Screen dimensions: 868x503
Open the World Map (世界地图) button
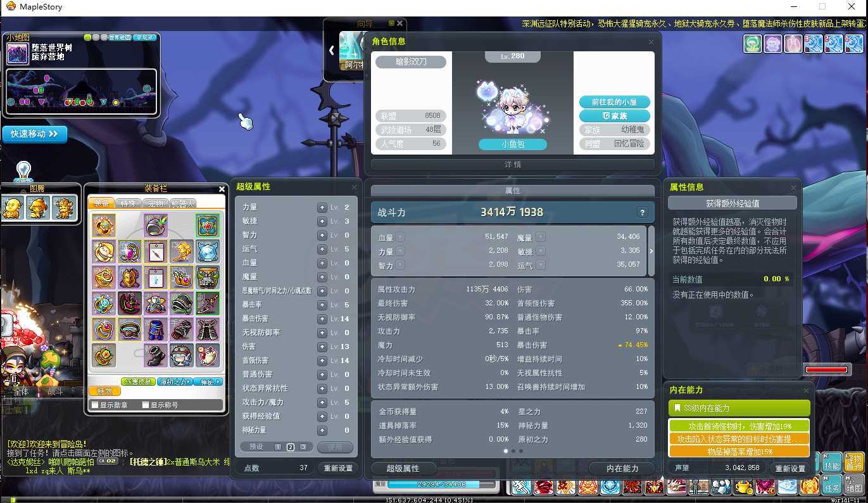[120, 37]
